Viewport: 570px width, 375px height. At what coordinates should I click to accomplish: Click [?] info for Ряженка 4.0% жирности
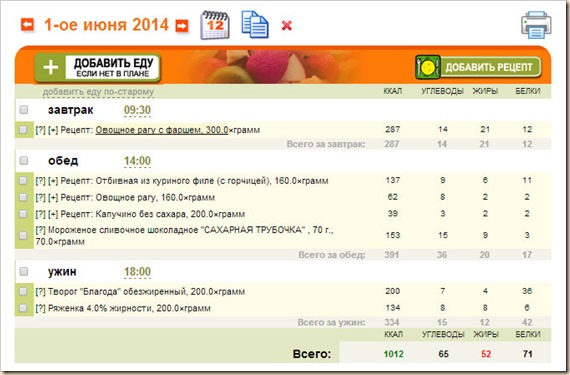point(40,309)
